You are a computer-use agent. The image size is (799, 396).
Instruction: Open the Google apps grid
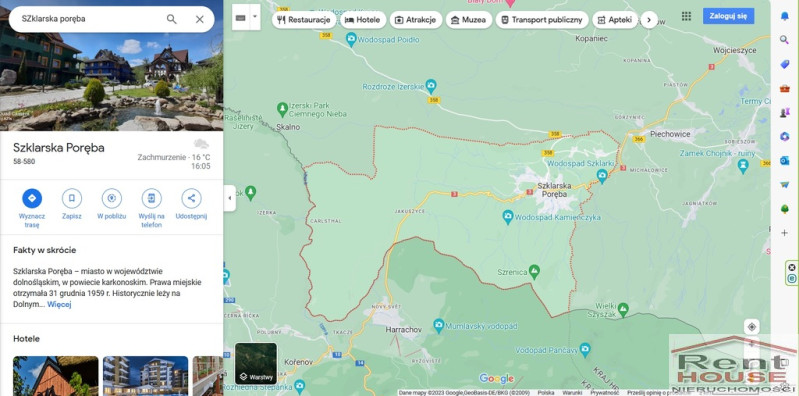click(686, 16)
